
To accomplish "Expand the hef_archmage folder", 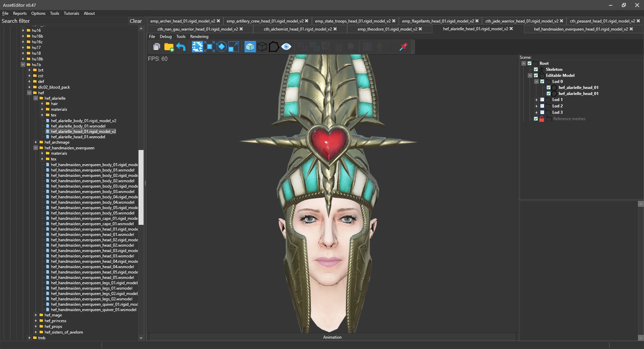I will 36,142.
